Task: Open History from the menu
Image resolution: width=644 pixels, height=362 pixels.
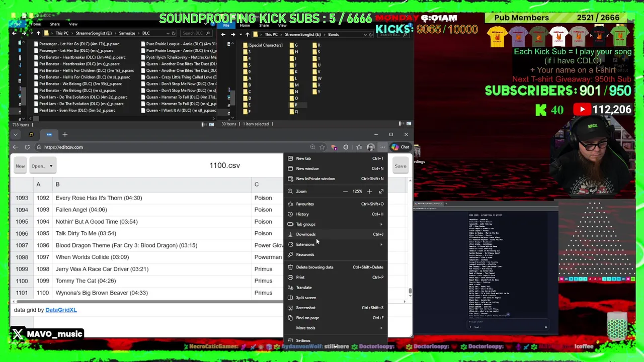Action: click(336, 214)
